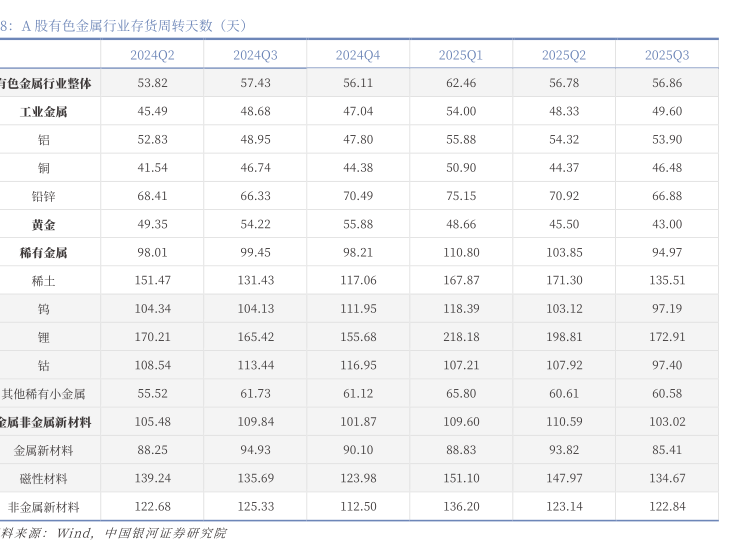744x553 pixels.
Task: Click the 磁性材料 row label
Action: pos(43,479)
